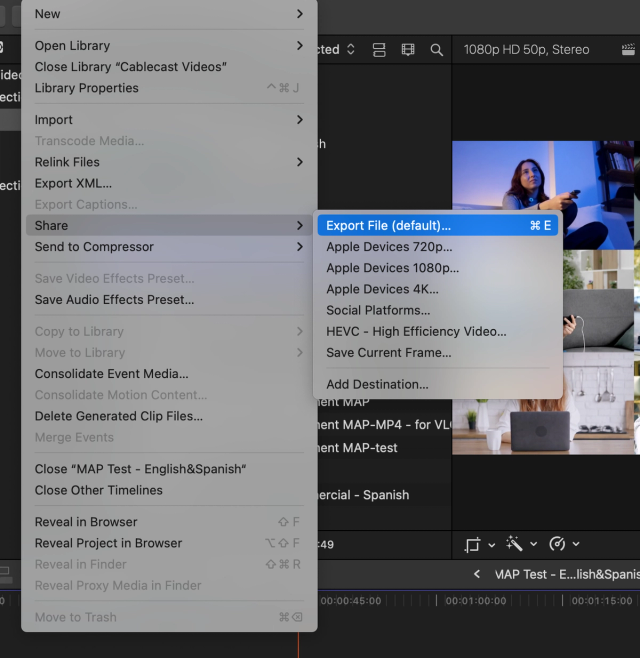Toggle the filmstrip clip appearance icon

(x=407, y=49)
